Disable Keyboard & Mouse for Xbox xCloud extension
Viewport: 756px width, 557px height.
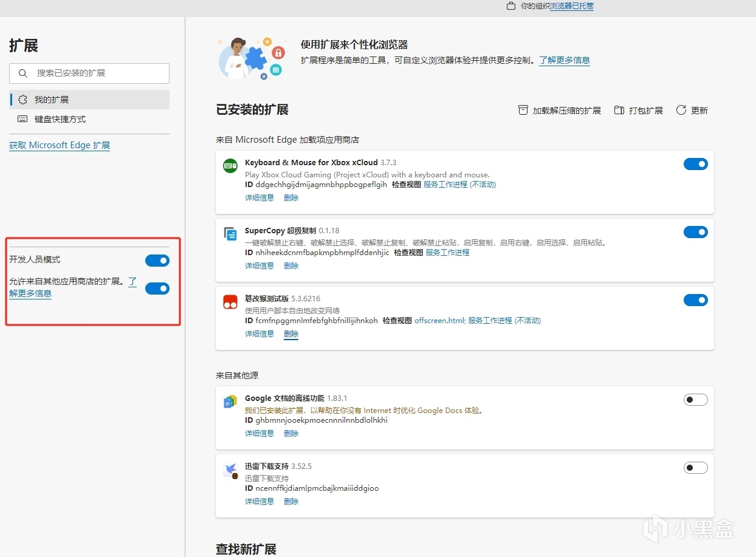[x=696, y=164]
